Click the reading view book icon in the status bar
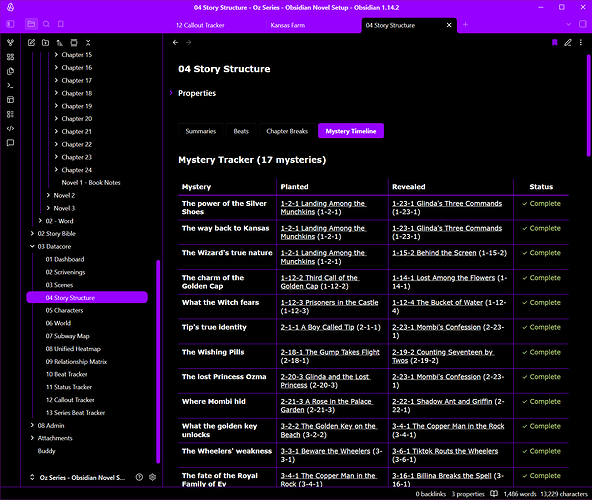 click(494, 494)
